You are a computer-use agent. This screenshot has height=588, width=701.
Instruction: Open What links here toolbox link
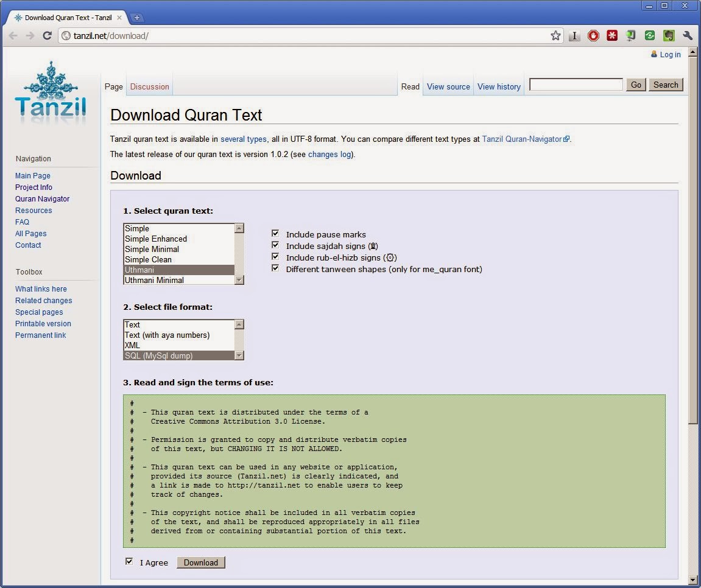tap(41, 289)
